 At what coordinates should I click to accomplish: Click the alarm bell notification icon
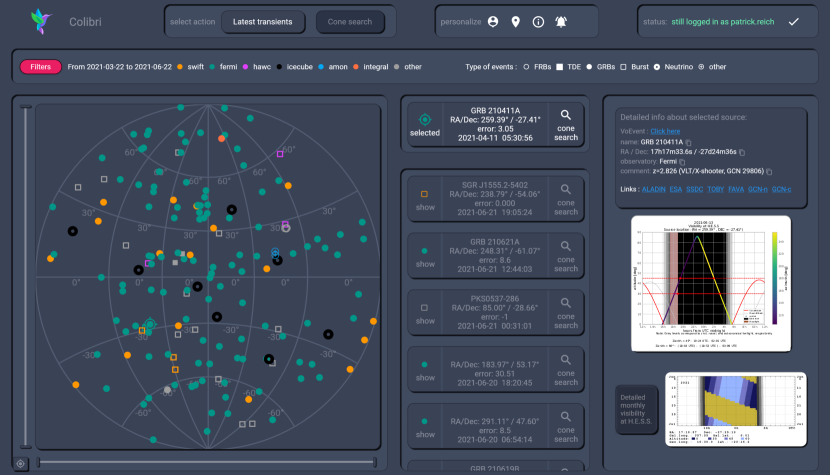tap(561, 22)
